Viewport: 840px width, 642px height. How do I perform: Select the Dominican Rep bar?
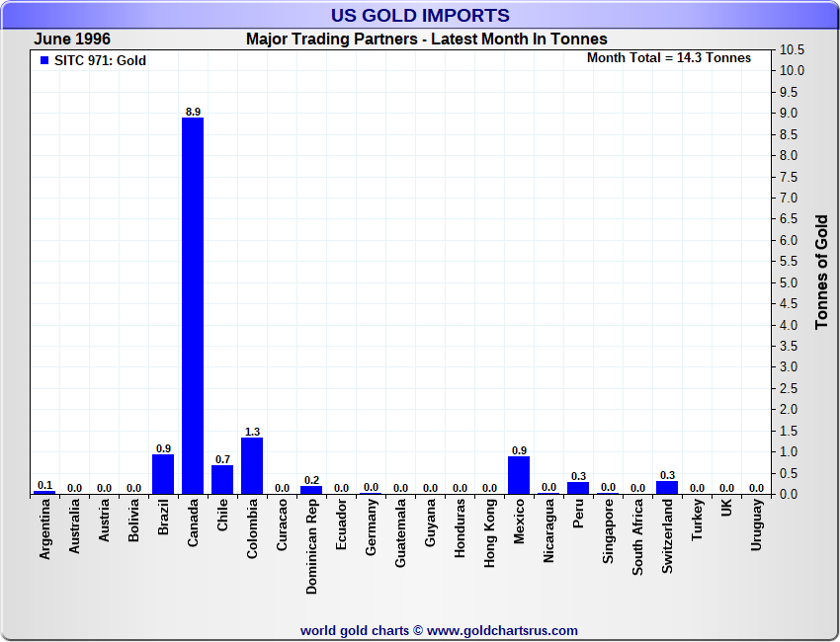(311, 489)
